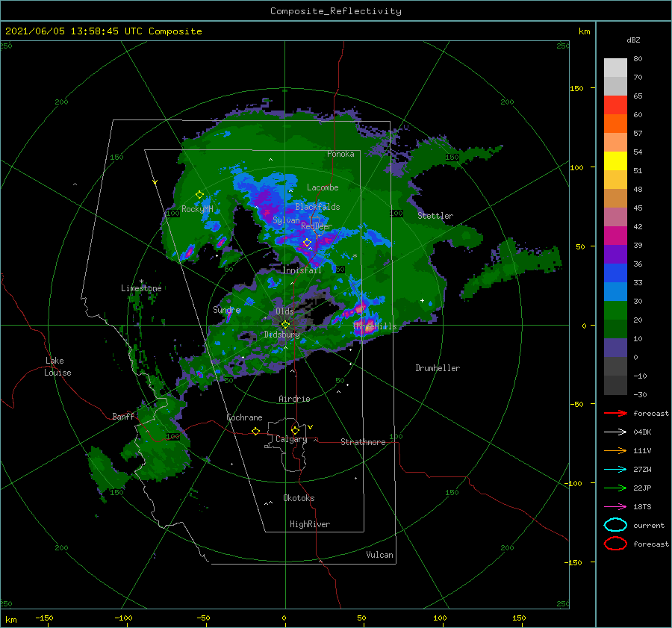Screen dimensions: 672x628
Task: Select the bright yellow 51-54 dBZ swatch
Action: 615,161
